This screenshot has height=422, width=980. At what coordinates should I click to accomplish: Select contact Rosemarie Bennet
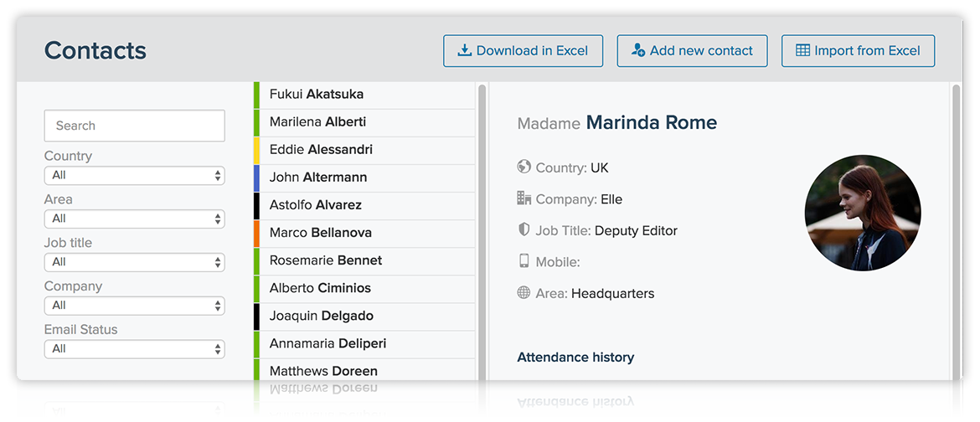365,260
